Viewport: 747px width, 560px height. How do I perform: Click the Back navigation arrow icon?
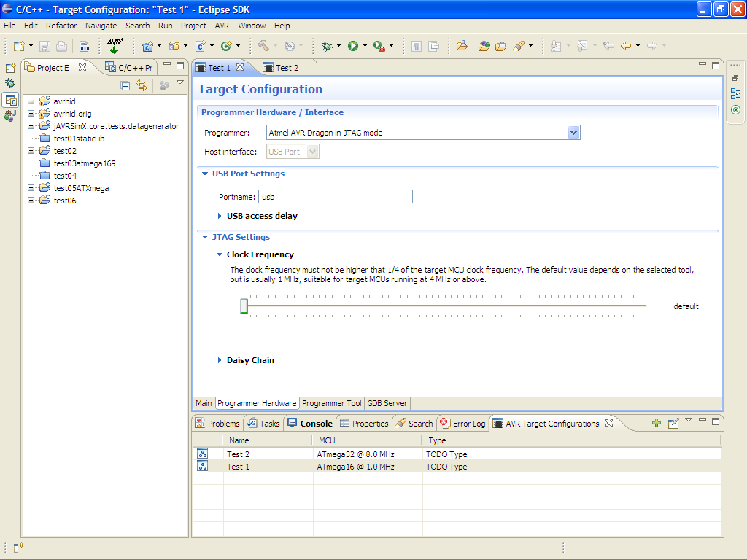[x=626, y=46]
